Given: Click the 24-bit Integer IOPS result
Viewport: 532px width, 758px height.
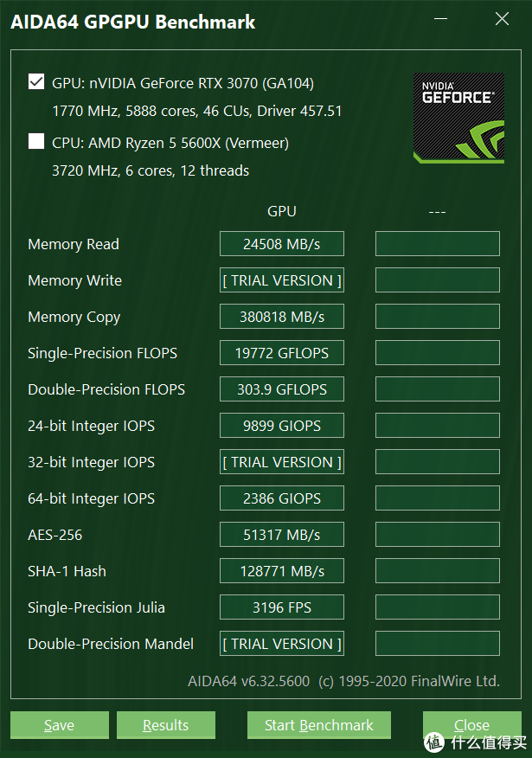Looking at the screenshot, I should (x=281, y=425).
